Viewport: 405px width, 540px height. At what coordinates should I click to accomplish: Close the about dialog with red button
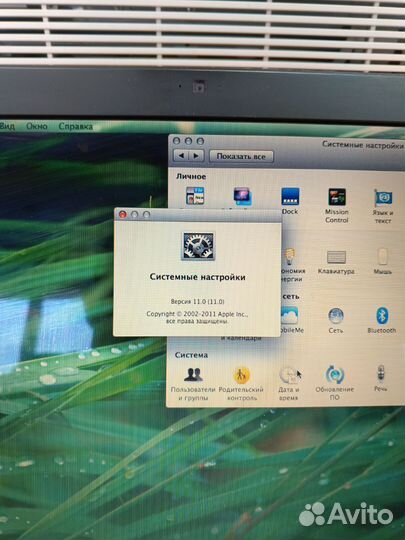coord(123,215)
